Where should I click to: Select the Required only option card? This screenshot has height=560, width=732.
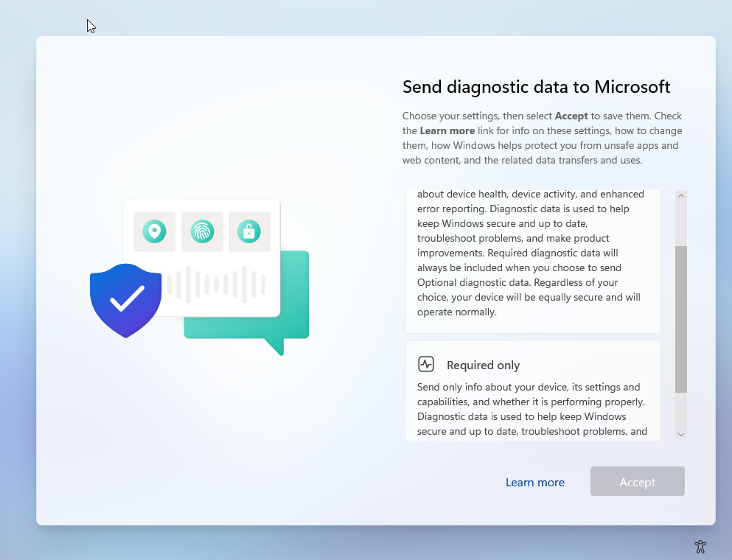[533, 391]
